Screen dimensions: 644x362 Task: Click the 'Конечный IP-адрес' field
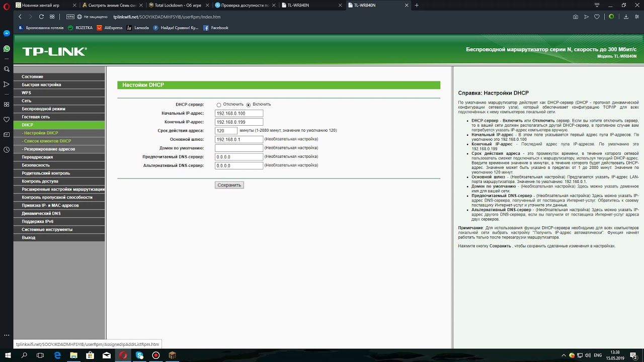(x=239, y=122)
